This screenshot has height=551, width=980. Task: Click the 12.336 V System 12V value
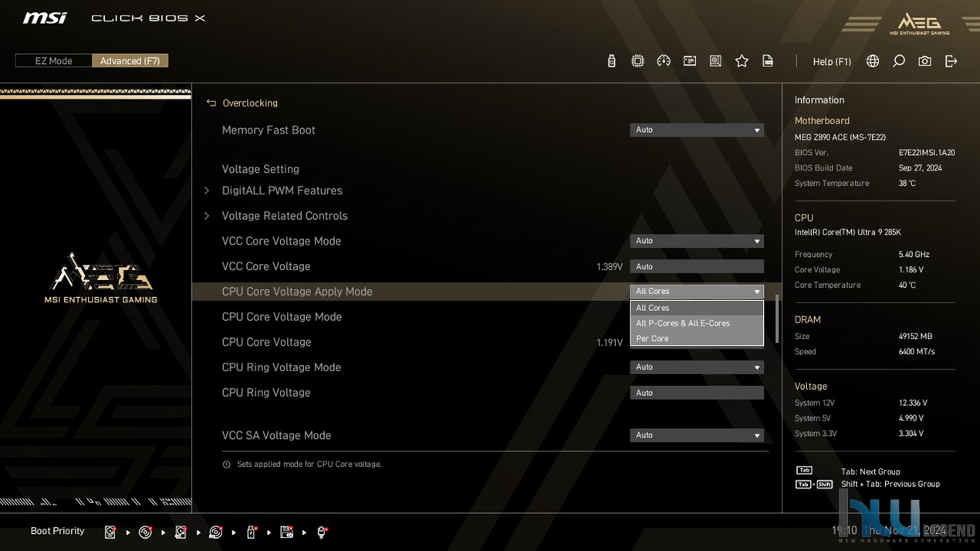(x=913, y=403)
